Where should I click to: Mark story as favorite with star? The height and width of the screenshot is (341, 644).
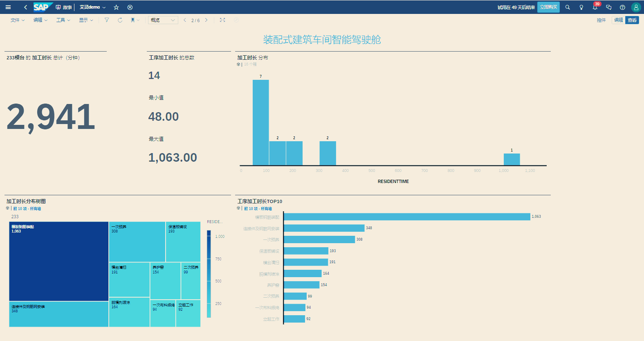[x=116, y=7]
